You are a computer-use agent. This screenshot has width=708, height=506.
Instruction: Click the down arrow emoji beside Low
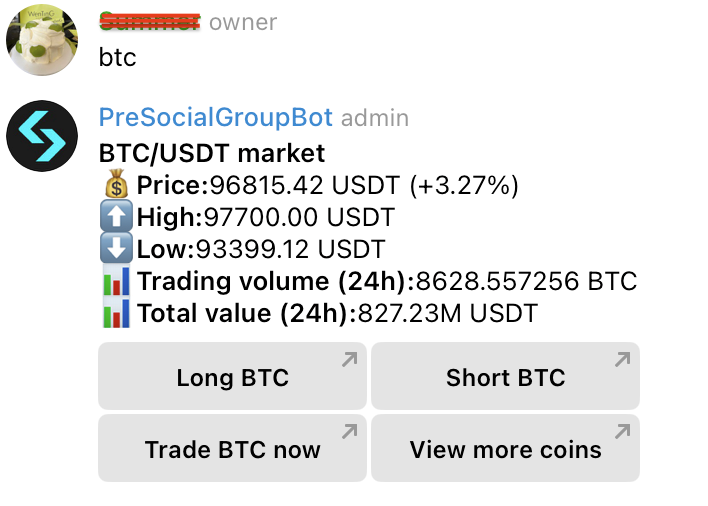(116, 247)
